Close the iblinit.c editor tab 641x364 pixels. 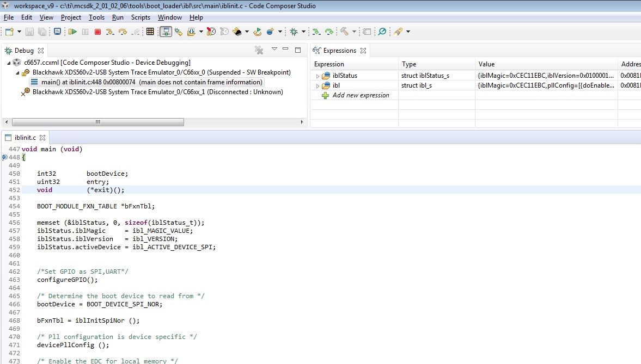(x=42, y=138)
